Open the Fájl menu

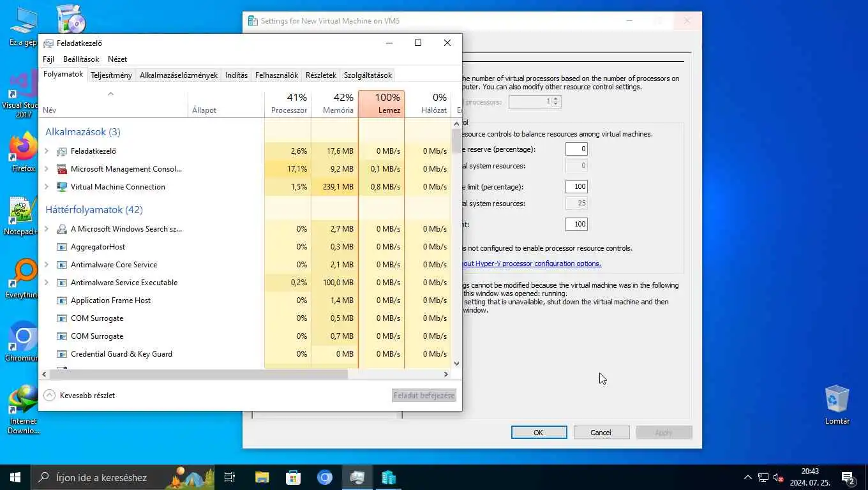point(49,59)
